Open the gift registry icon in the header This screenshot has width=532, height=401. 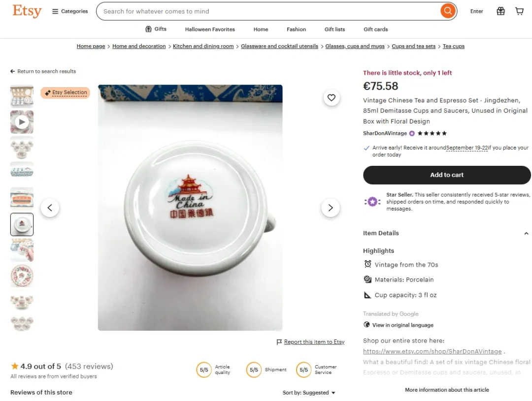click(x=500, y=11)
